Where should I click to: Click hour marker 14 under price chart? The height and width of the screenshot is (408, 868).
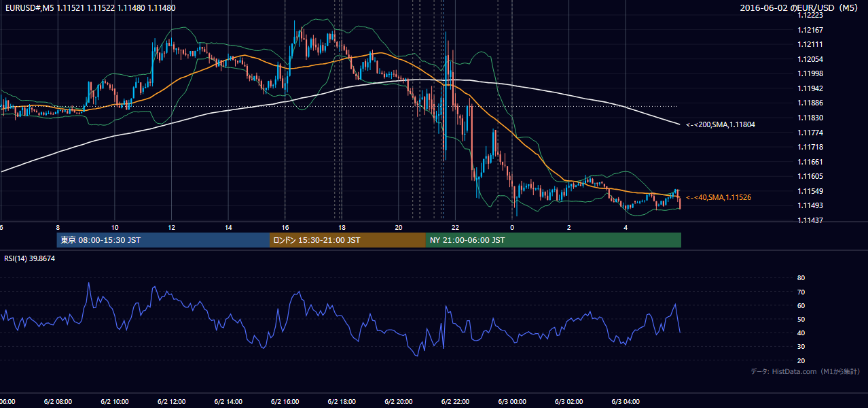click(x=228, y=227)
